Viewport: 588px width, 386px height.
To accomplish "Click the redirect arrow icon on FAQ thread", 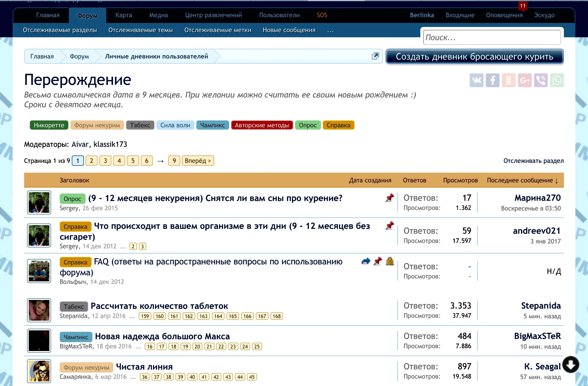I will click(365, 261).
